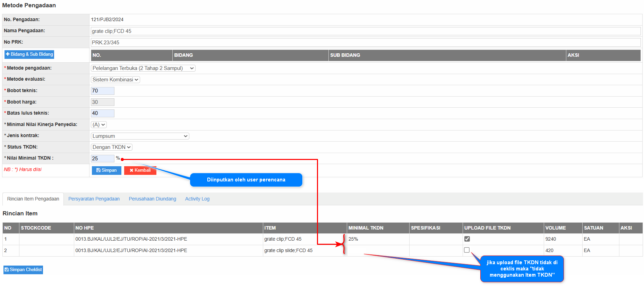Click the Nilai Minimal TKDN input field
Image resolution: width=644 pixels, height=286 pixels.
pyautogui.click(x=102, y=158)
